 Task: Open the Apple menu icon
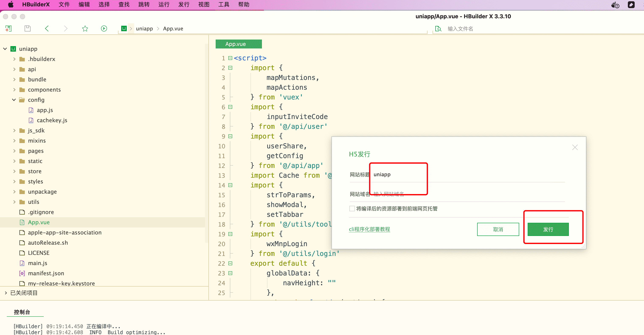pos(10,4)
